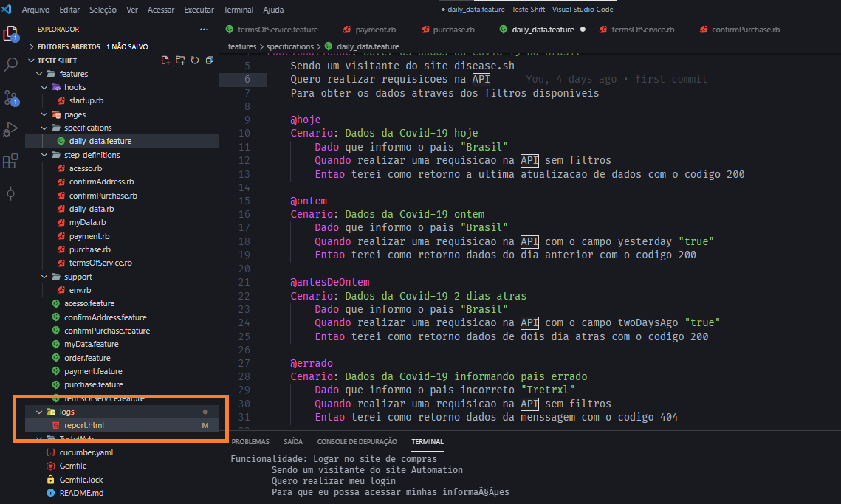Open the Seleção menu
This screenshot has width=841, height=504.
click(x=103, y=10)
